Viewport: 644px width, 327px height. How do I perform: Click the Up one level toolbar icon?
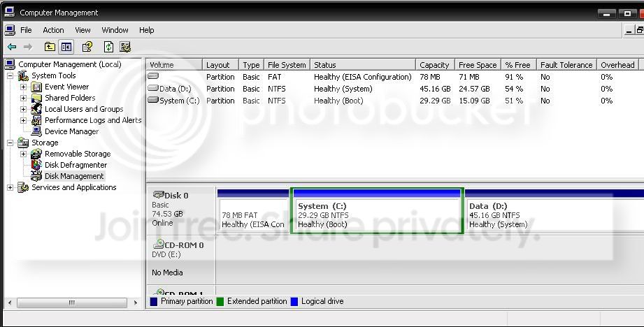tap(50, 47)
